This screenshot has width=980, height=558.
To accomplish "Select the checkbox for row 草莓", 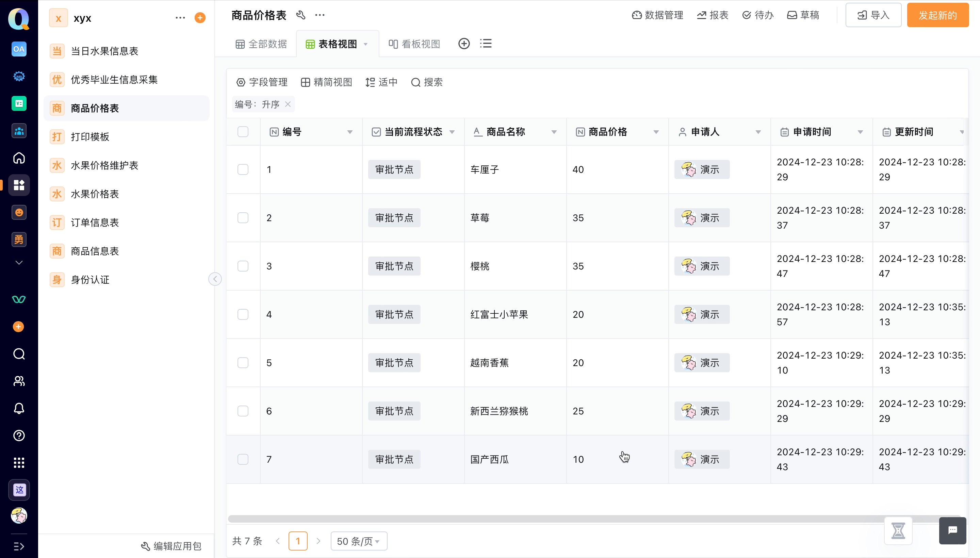I will point(243,218).
